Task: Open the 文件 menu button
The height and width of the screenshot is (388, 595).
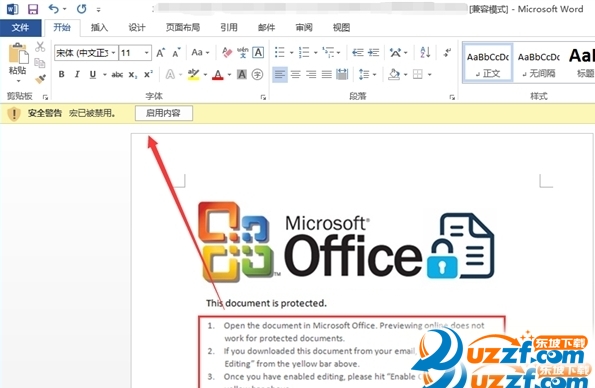Action: pyautogui.click(x=20, y=28)
